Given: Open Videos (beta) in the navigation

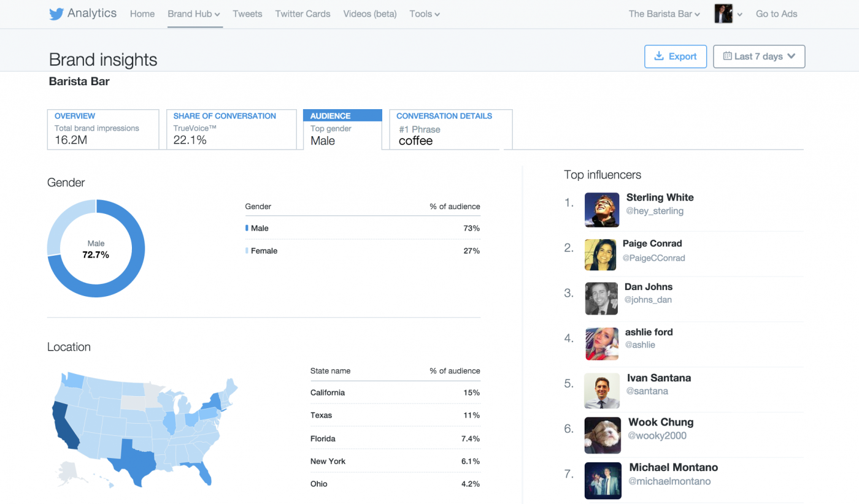Looking at the screenshot, I should (x=369, y=14).
